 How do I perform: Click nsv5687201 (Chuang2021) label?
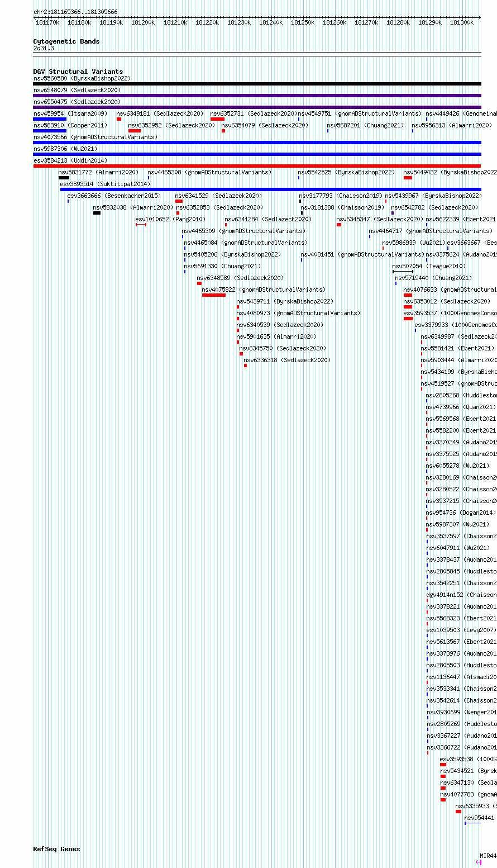point(366,126)
